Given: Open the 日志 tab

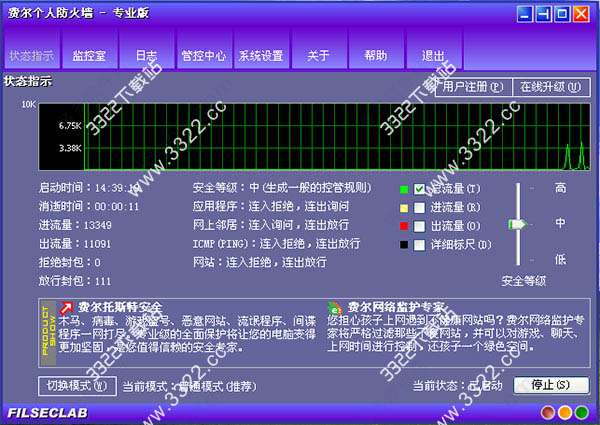Looking at the screenshot, I should coord(147,49).
